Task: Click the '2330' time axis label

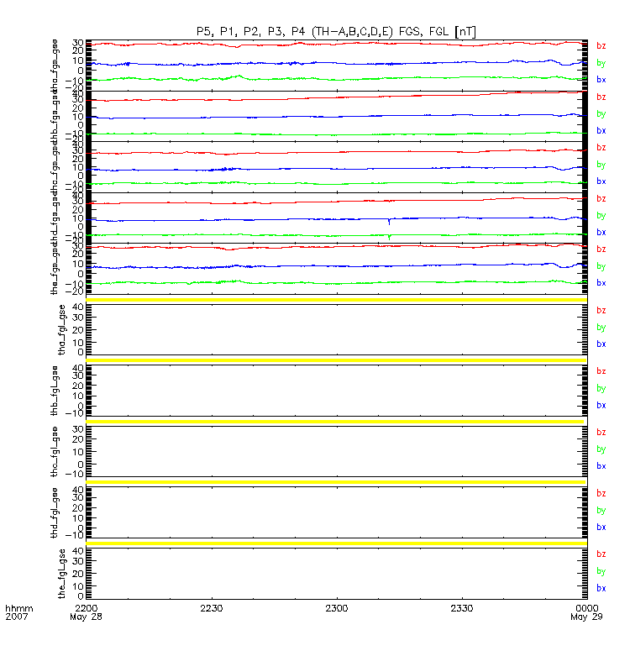Action: coord(461,608)
